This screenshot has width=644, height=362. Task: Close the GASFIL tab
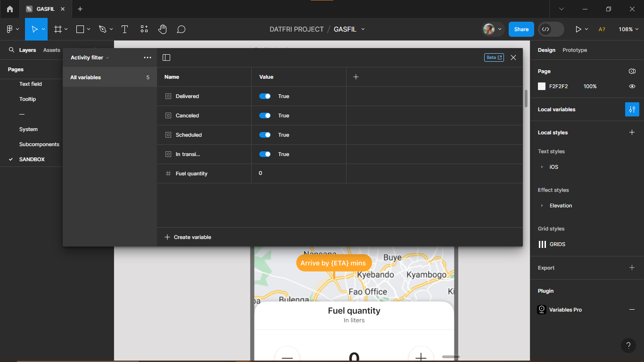click(63, 9)
